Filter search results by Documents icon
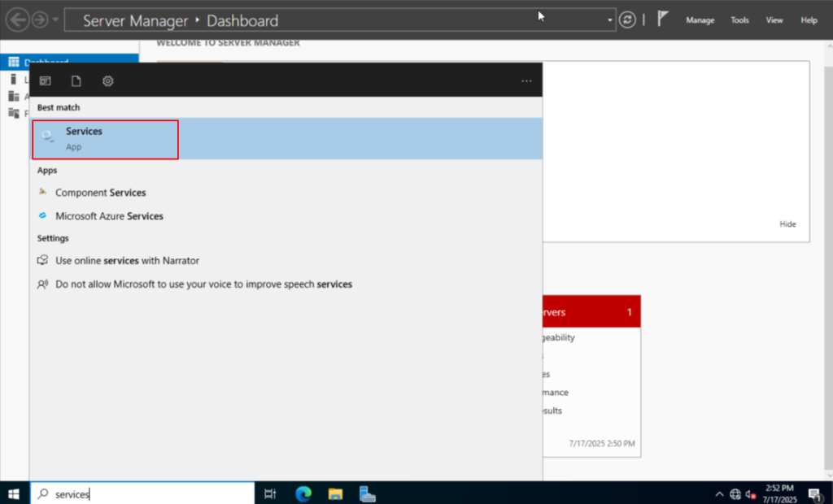This screenshot has height=504, width=833. pyautogui.click(x=76, y=80)
